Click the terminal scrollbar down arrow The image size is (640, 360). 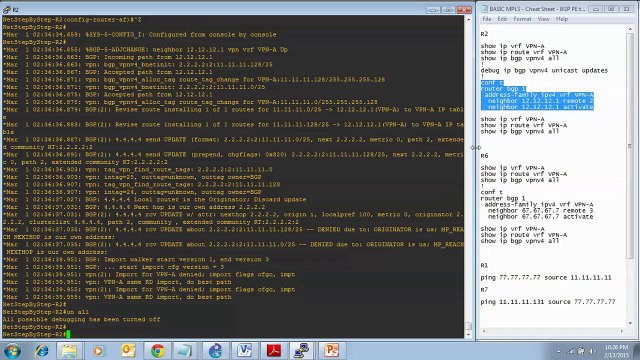tap(469, 334)
